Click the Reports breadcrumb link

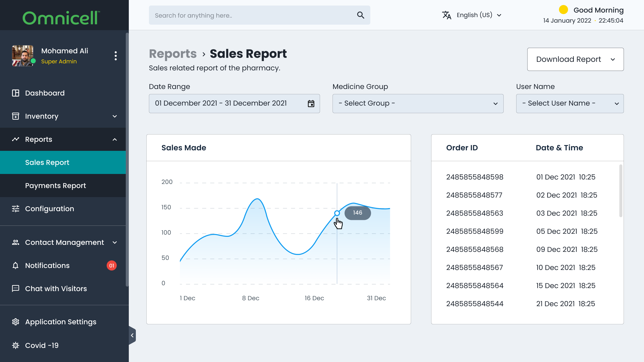click(173, 54)
